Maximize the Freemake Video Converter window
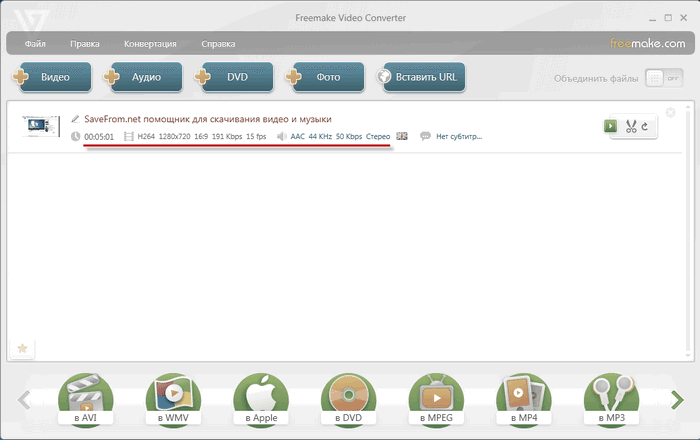This screenshot has width=700, height=440. pos(668,18)
